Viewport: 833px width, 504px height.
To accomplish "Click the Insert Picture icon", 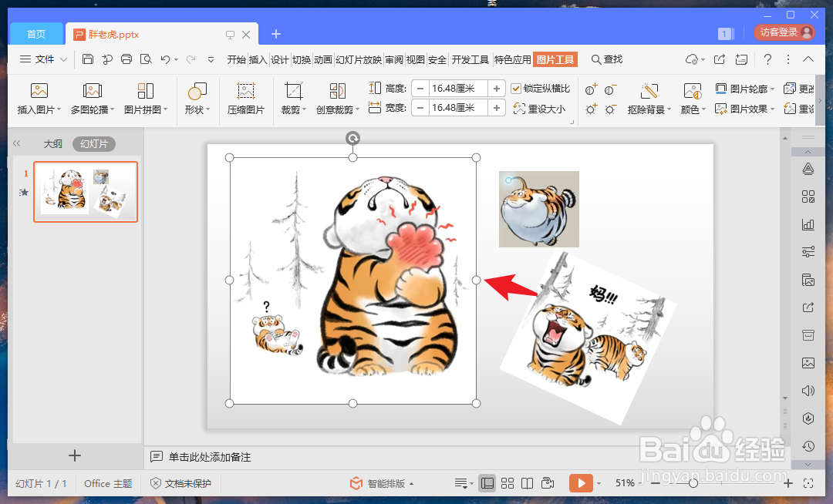I will point(39,91).
